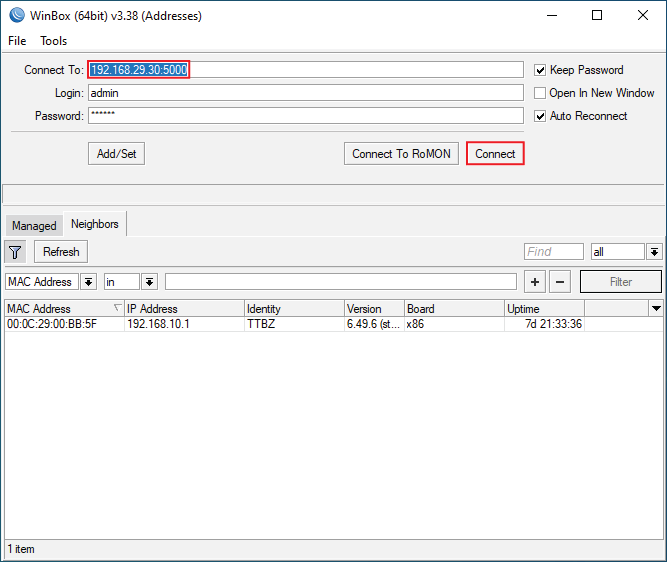Image resolution: width=667 pixels, height=562 pixels.
Task: Click the x86 board cell
Action: (454, 324)
